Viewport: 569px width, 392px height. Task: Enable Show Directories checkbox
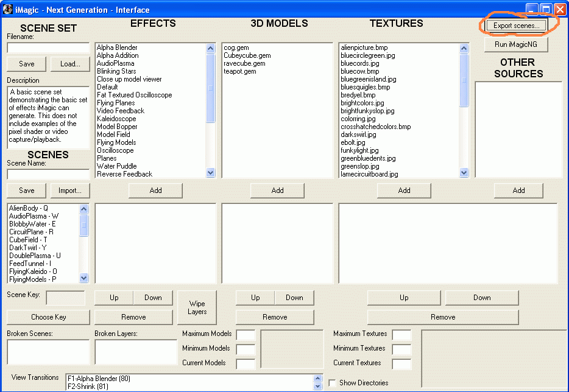[332, 383]
